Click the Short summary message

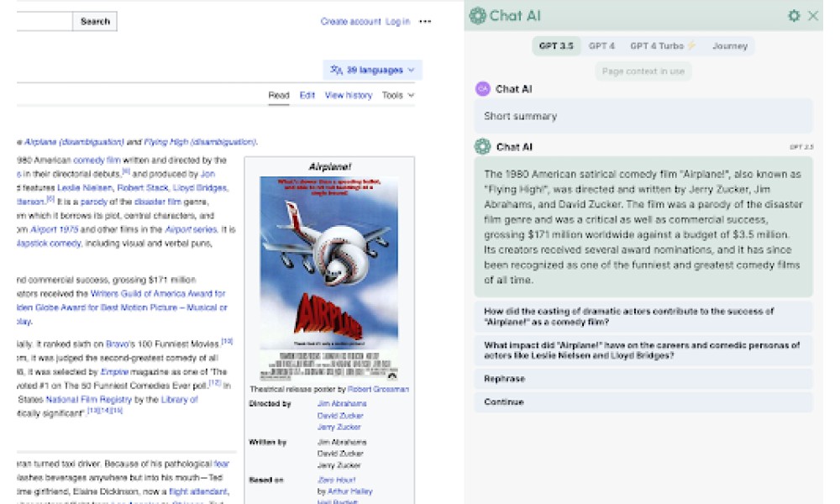pos(643,116)
